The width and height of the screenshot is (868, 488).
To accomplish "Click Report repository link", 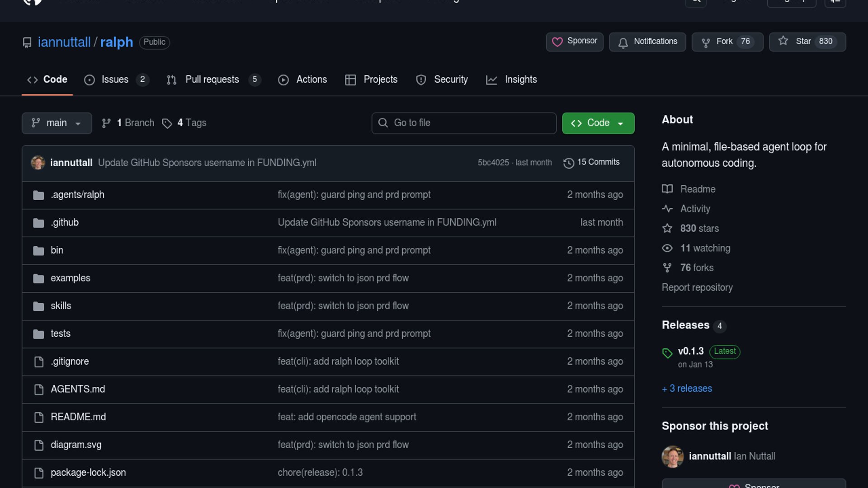I will [697, 287].
